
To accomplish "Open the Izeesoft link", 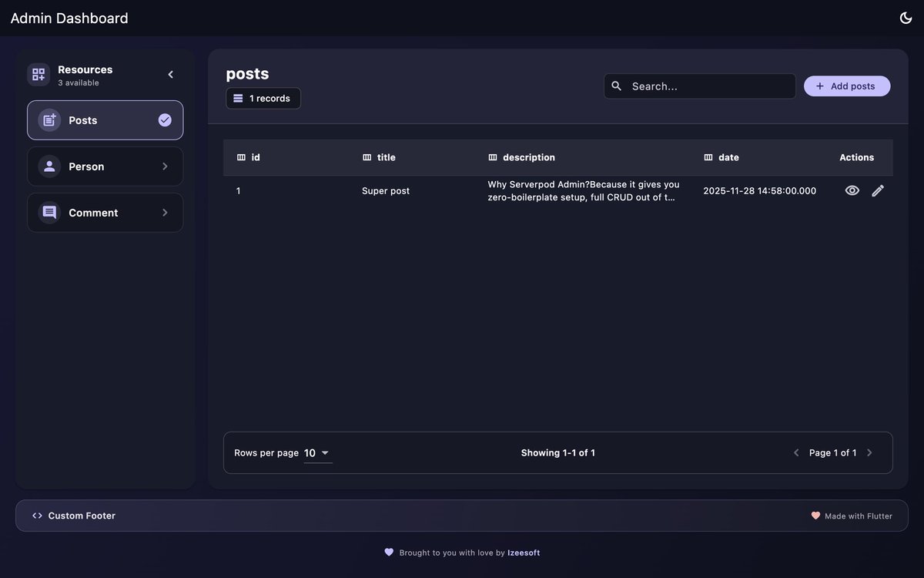I will [x=524, y=553].
